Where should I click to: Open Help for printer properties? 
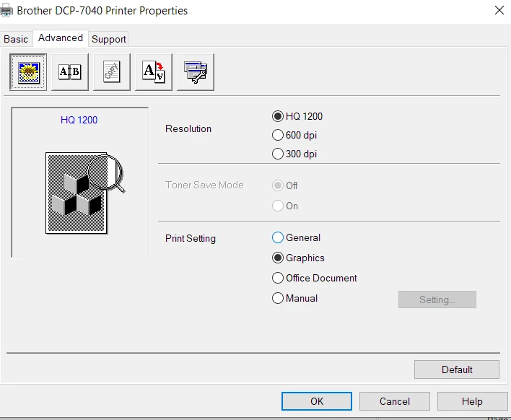(472, 401)
